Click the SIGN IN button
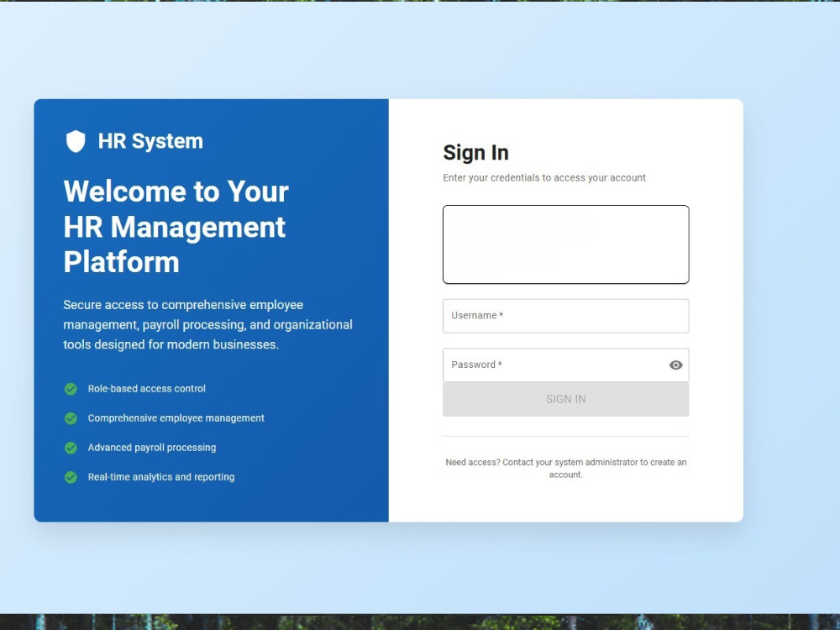 coord(565,399)
